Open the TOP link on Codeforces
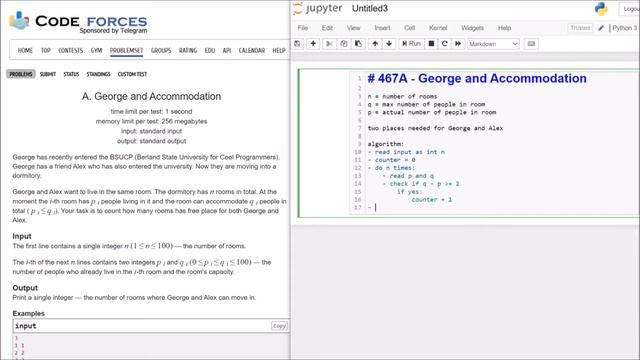The height and width of the screenshot is (360, 640). click(46, 50)
